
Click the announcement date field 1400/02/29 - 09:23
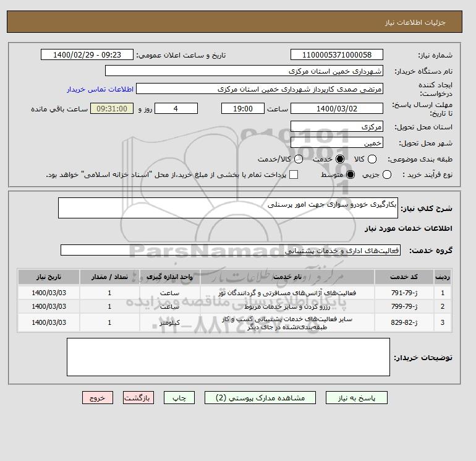[87, 54]
